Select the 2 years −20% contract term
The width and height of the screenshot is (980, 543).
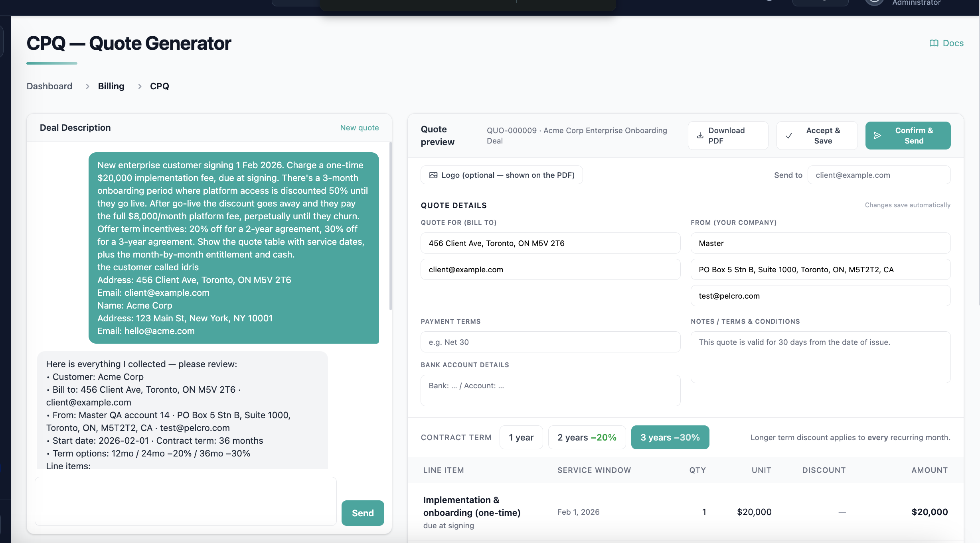tap(587, 437)
